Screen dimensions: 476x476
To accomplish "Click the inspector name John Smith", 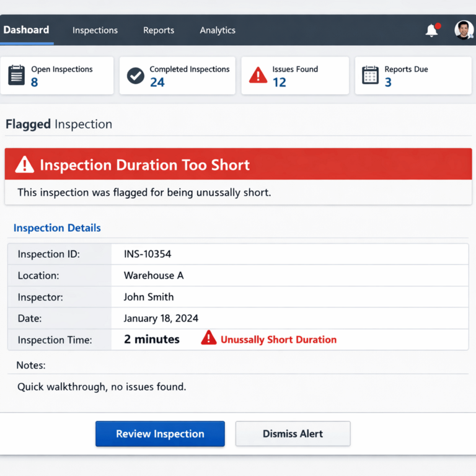I will (x=149, y=297).
